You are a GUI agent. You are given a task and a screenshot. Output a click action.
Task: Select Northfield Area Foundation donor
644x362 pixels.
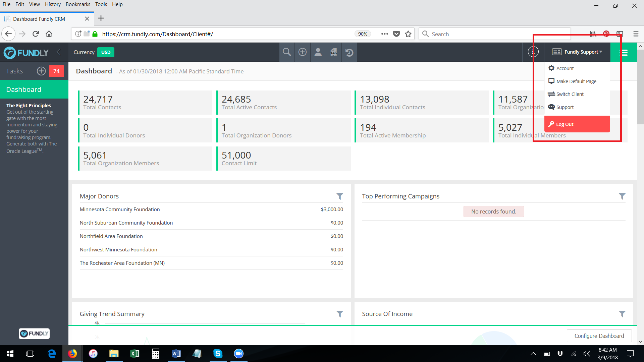pyautogui.click(x=211, y=236)
